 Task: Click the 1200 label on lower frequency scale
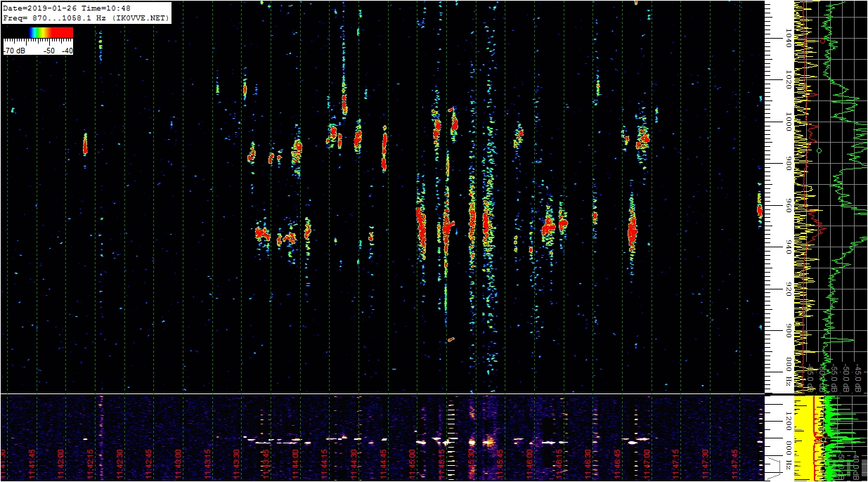[789, 422]
